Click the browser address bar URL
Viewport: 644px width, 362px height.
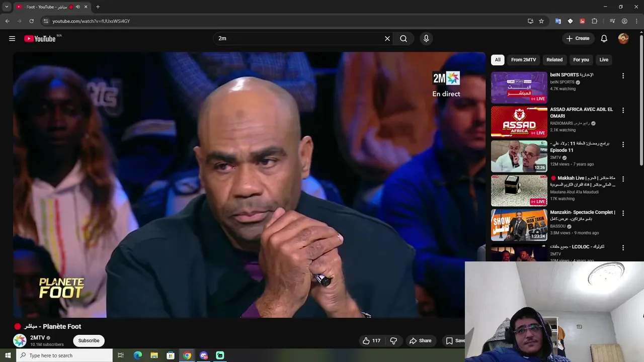[91, 21]
